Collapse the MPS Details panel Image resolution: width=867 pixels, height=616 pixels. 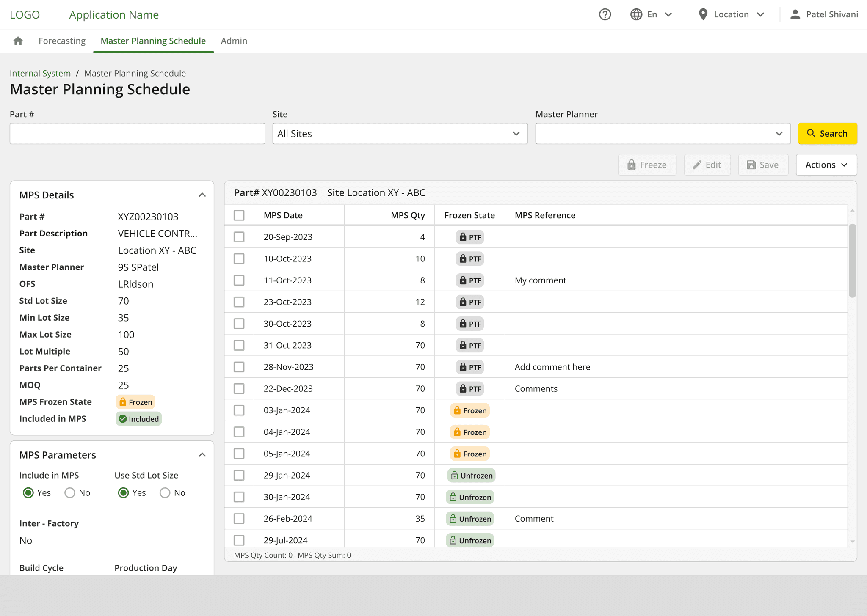click(x=202, y=195)
